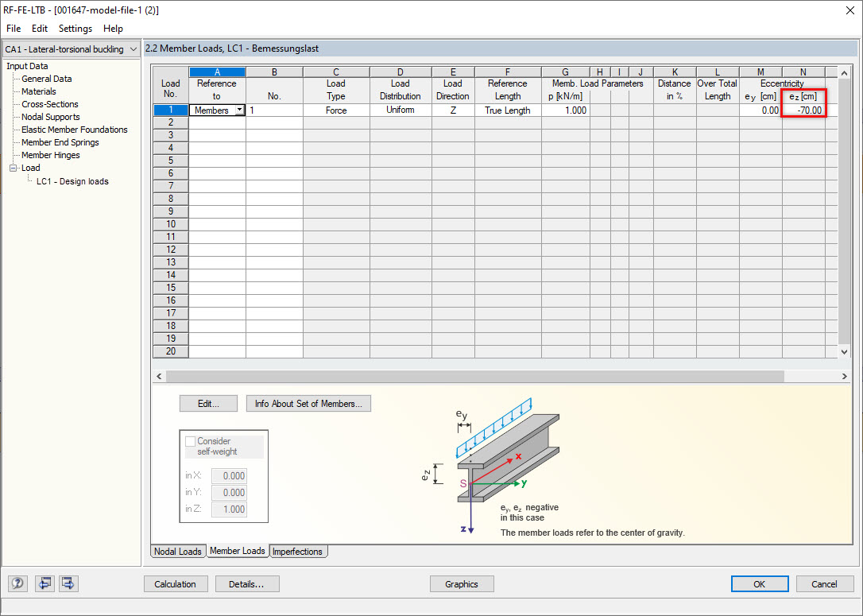Open the Graphics view
Screen dimensions: 863x616
462,583
